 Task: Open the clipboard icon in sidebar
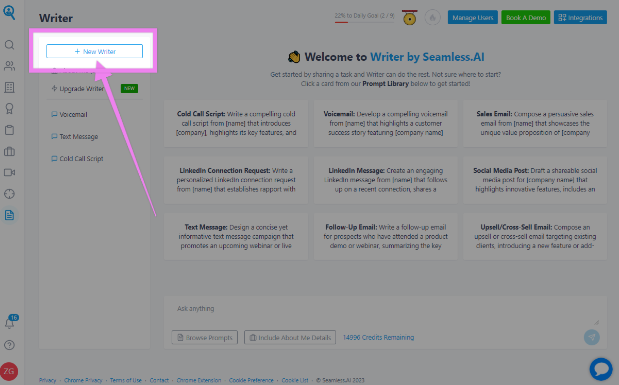click(9, 130)
